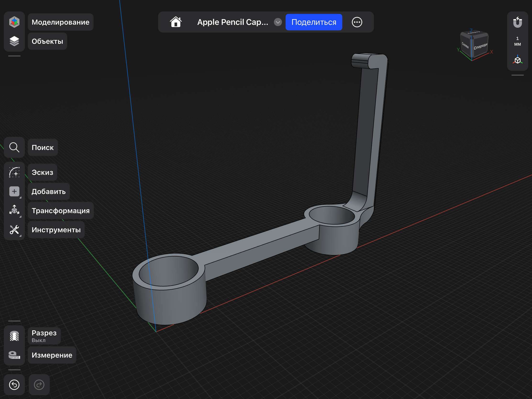The height and width of the screenshot is (399, 532).
Task: Expand the left toolbar drag handle
Action: [x=14, y=56]
